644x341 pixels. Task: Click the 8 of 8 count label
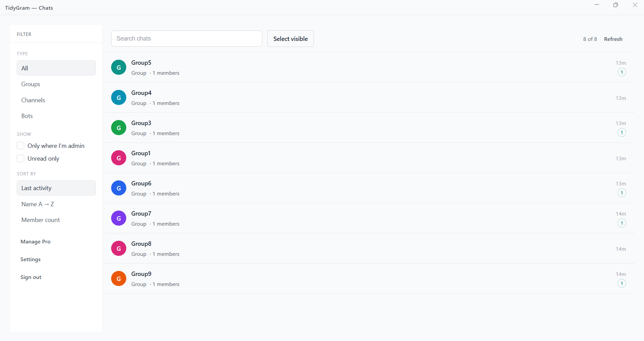pyautogui.click(x=590, y=39)
